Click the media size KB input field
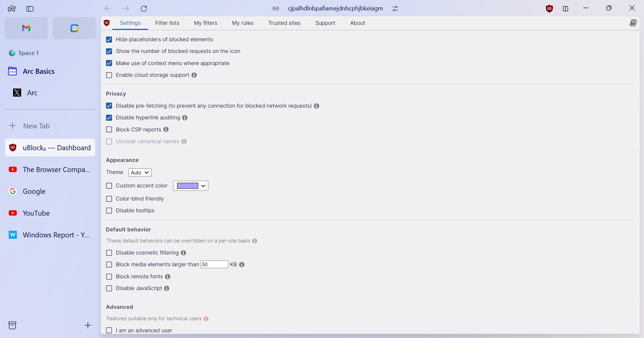This screenshot has height=338, width=644. click(x=214, y=265)
